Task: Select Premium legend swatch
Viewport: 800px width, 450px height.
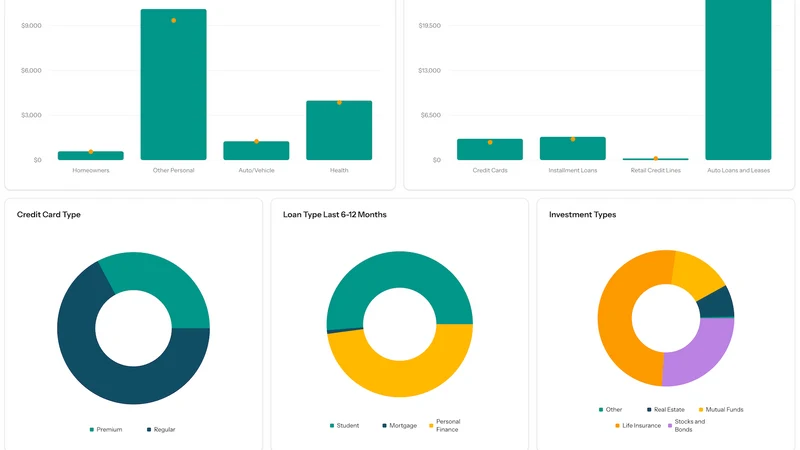Action: pyautogui.click(x=92, y=430)
